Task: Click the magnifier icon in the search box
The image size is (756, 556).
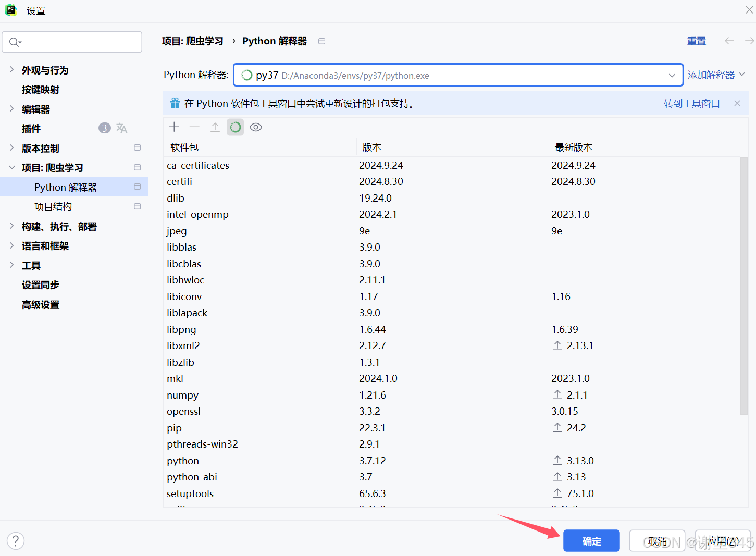Action: coord(15,42)
